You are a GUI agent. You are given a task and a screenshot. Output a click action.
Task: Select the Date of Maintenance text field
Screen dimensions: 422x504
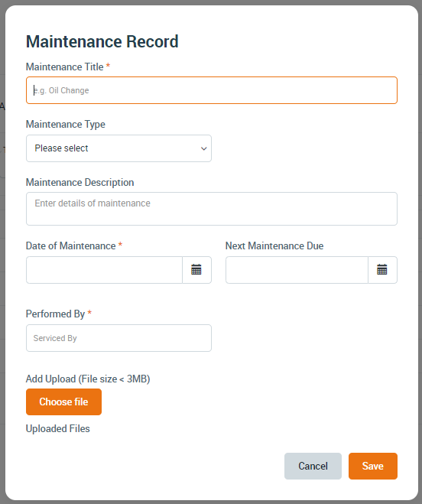coord(104,270)
